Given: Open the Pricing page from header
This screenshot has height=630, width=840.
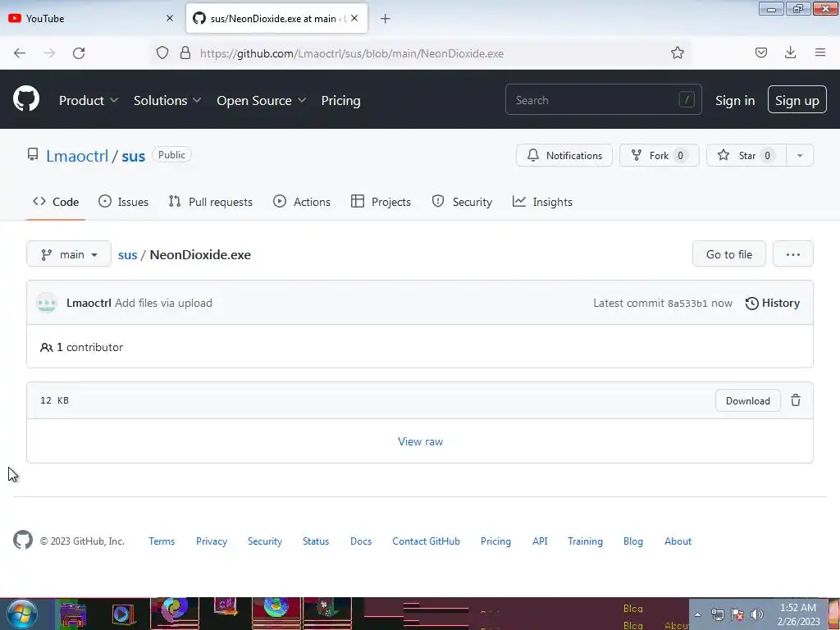Looking at the screenshot, I should (340, 101).
